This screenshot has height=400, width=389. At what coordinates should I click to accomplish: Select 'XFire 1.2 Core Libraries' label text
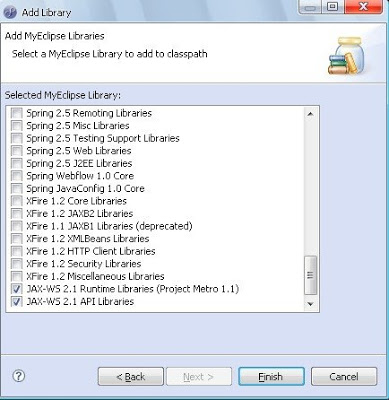click(76, 201)
